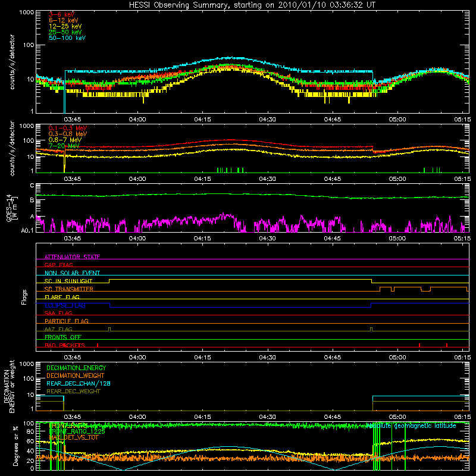
Task: Click the Degrees or % axis label
Action: [15, 446]
